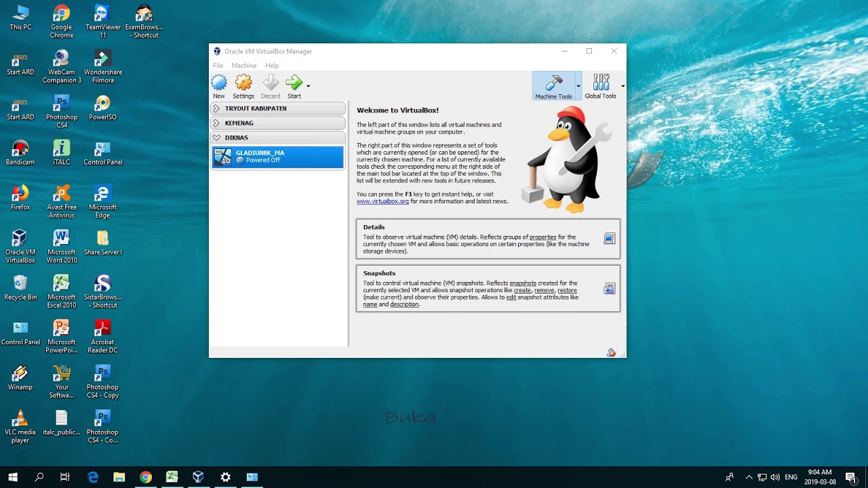Select the GLADIUNBK_MA virtual machine
Image resolution: width=868 pixels, height=488 pixels.
click(278, 157)
